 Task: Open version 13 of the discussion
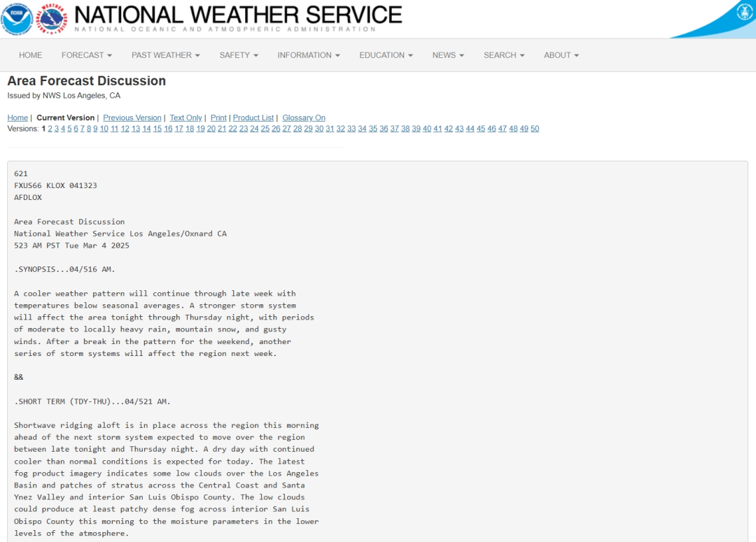tap(136, 129)
